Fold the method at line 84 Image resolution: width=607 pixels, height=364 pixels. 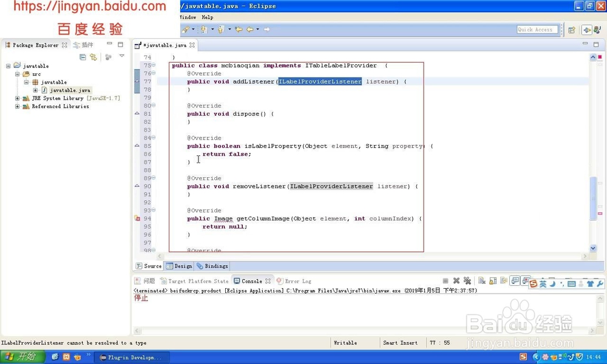point(154,137)
